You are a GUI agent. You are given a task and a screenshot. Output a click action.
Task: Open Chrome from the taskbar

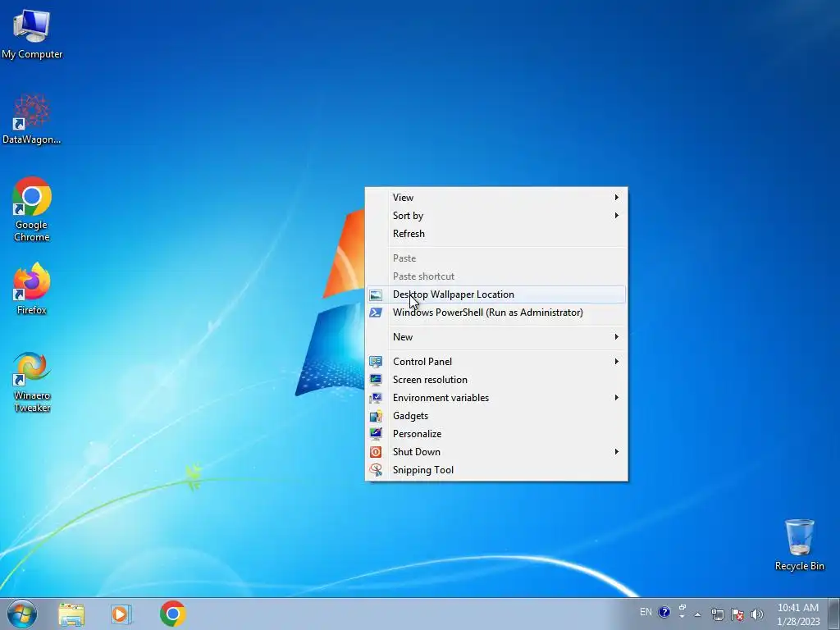click(x=172, y=614)
